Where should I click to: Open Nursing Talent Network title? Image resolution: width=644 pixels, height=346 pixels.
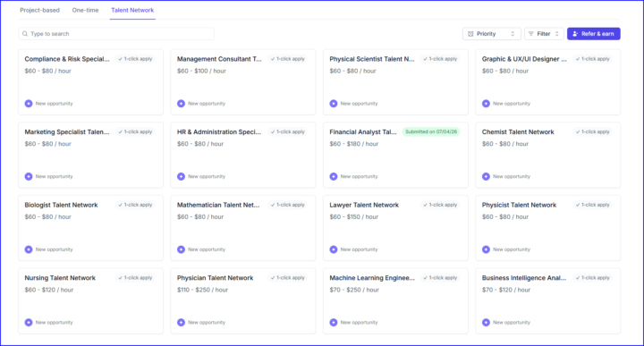click(60, 278)
